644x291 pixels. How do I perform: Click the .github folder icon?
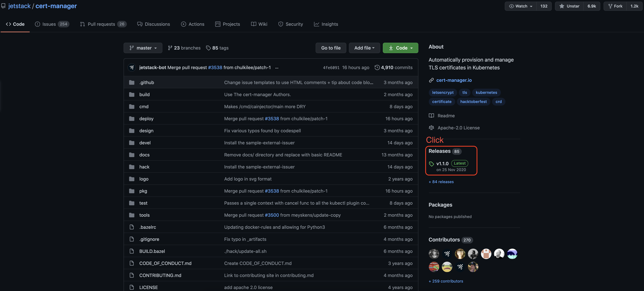point(132,82)
